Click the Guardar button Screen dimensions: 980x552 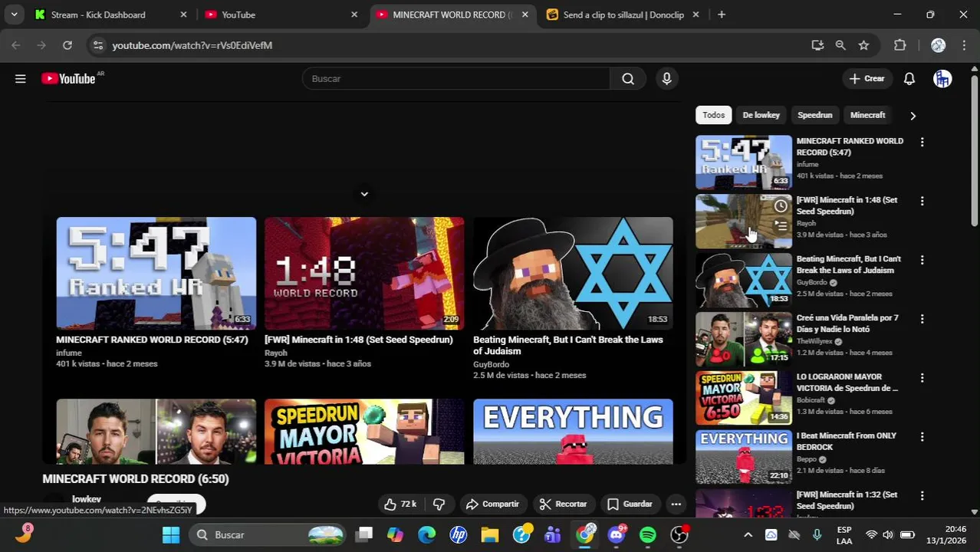click(630, 504)
